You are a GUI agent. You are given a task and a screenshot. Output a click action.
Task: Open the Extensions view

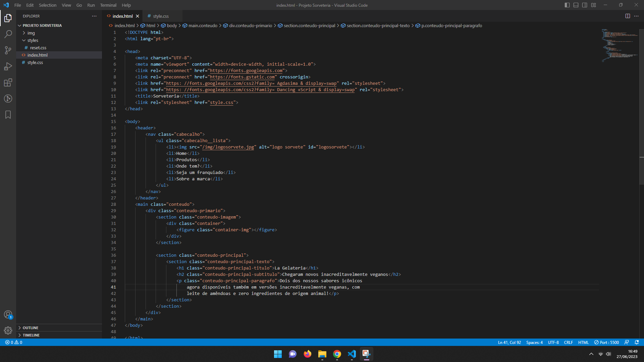click(x=8, y=82)
